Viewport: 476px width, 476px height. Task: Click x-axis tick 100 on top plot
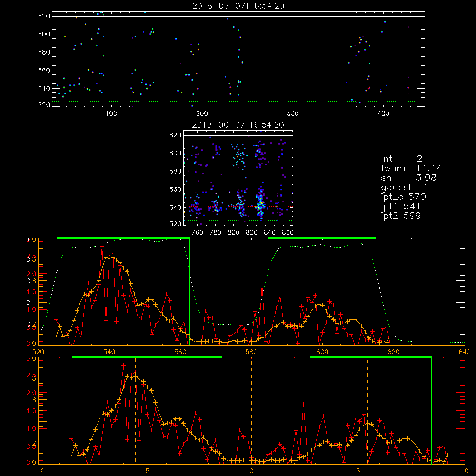pos(111,114)
